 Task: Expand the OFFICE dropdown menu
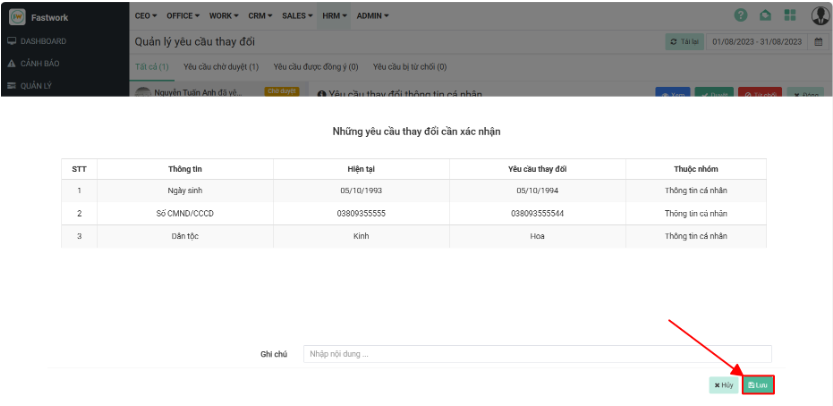click(183, 16)
